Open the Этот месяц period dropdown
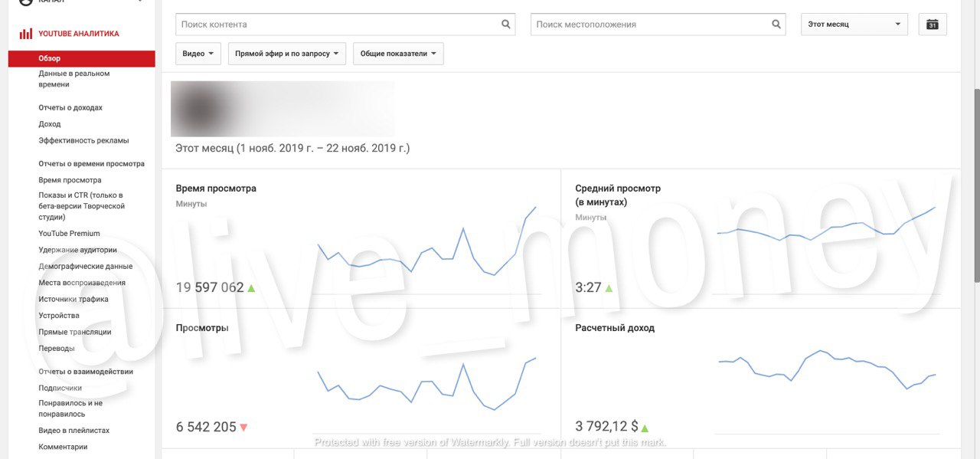 854,25
